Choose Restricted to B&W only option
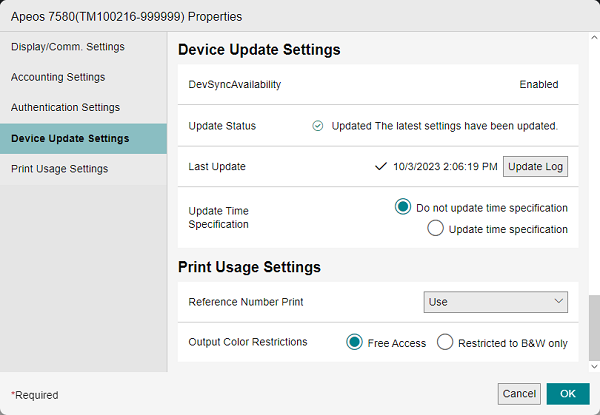 point(445,342)
